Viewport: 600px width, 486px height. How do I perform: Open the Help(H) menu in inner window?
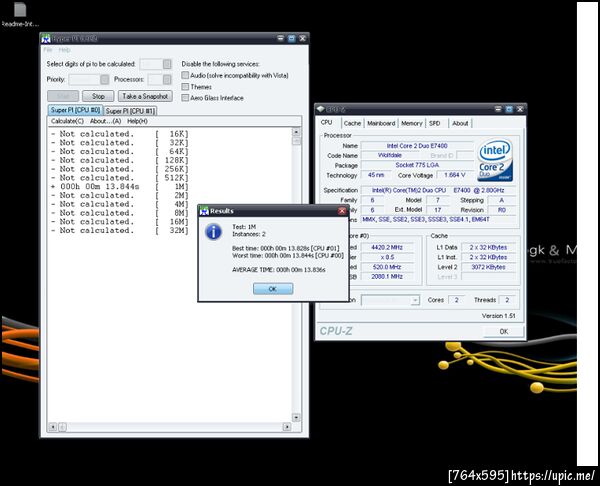coord(137,121)
